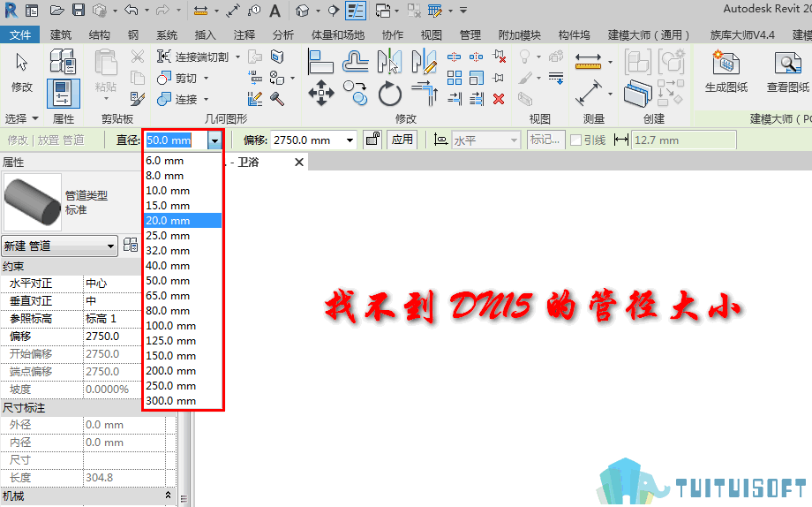Click the Open folder icon in quick access toolbar
This screenshot has height=507, width=812.
point(57,11)
